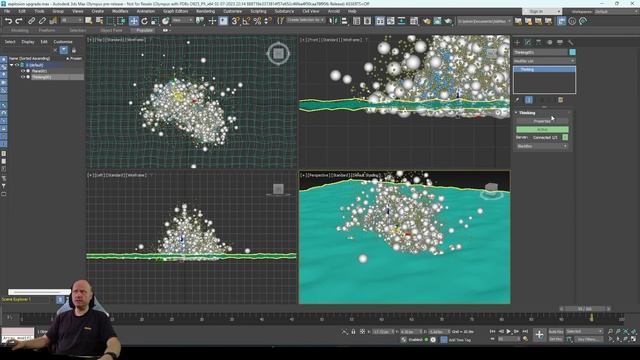
Task: Toggle the Percent Snap icon
Action: pyautogui.click(x=257, y=21)
